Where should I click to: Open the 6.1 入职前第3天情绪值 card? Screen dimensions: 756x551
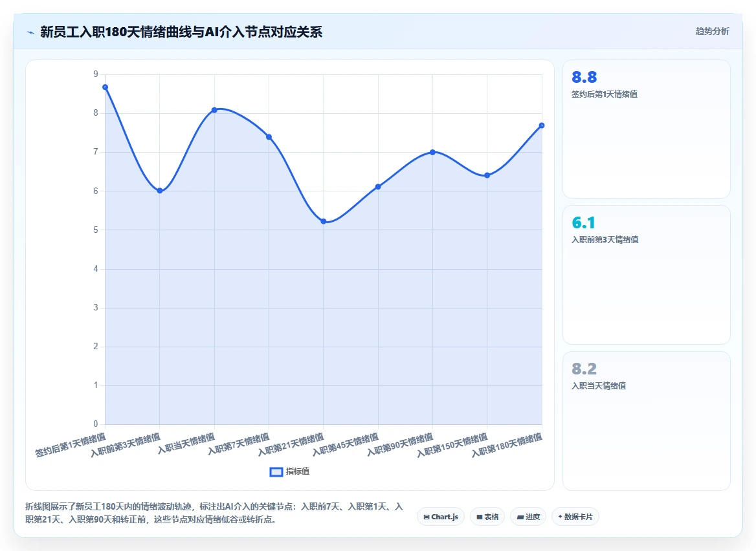646,275
